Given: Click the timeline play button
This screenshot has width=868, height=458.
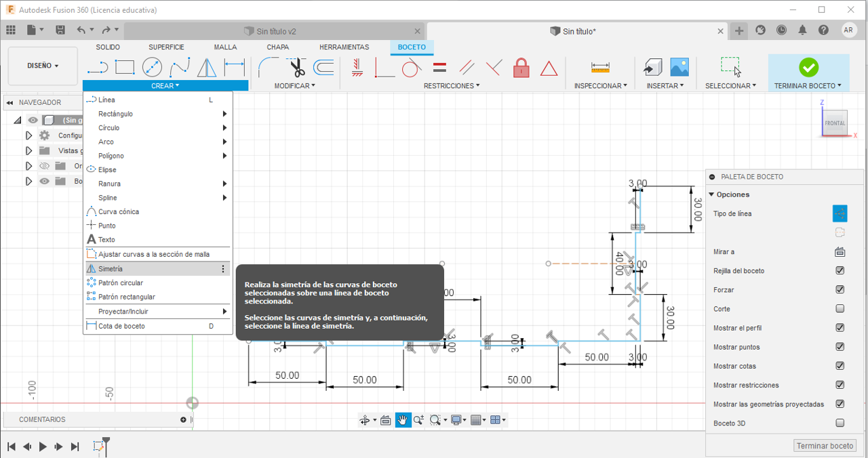Looking at the screenshot, I should pos(43,446).
